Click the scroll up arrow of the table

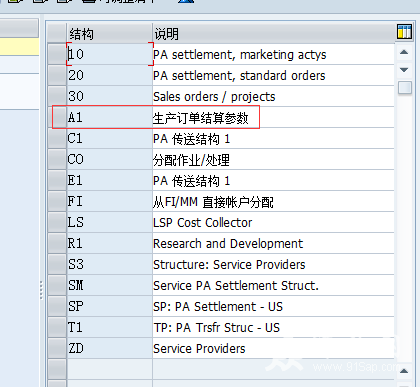[x=404, y=52]
